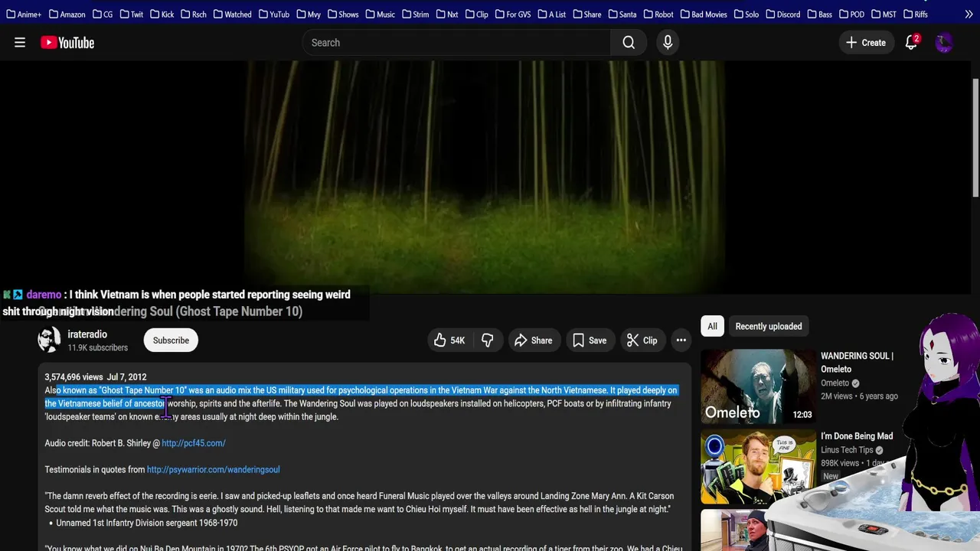Go to the YouTube home logo
Image resolution: width=980 pixels, height=551 pixels.
[x=67, y=43]
